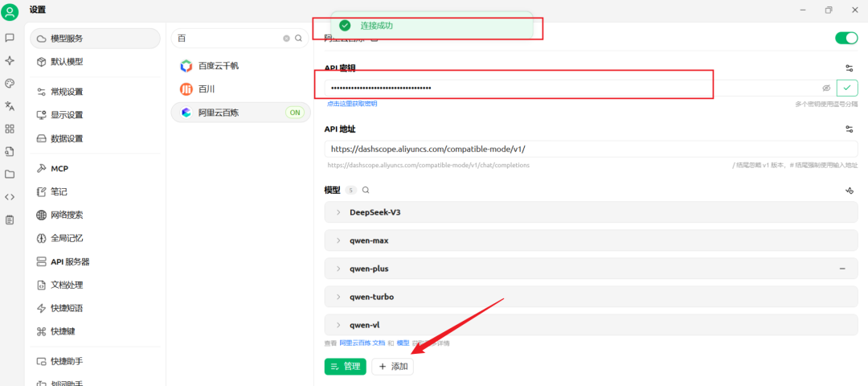Open 常规设置 section

click(x=95, y=92)
